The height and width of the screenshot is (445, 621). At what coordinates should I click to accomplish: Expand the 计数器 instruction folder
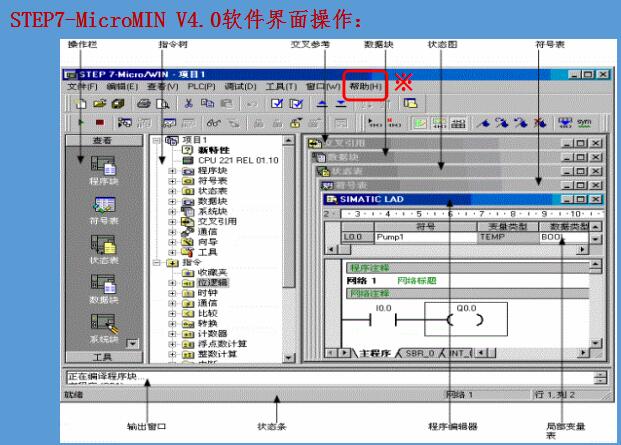pos(172,334)
